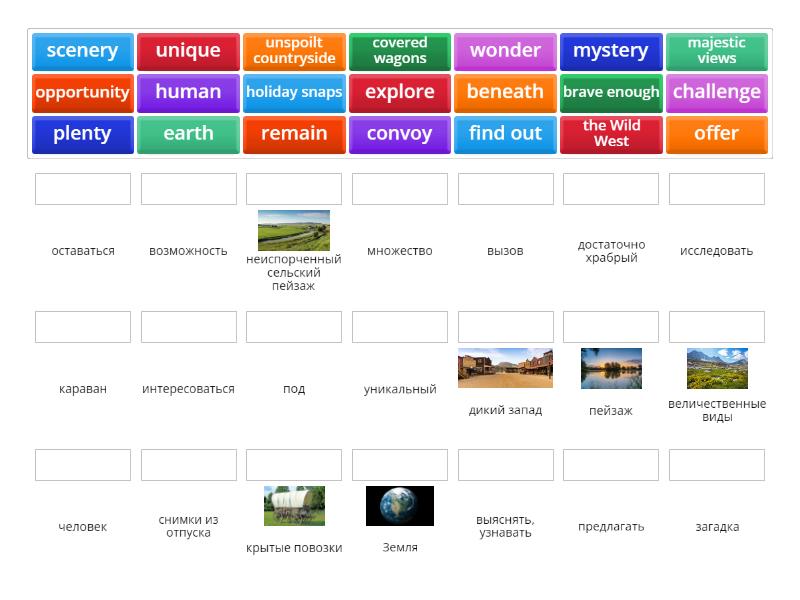Click the covered wagon picture

tap(294, 506)
